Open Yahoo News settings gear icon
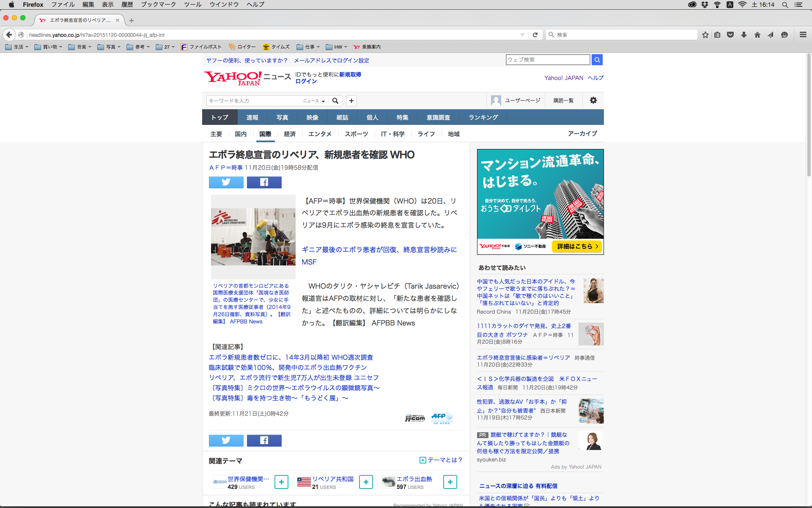Image resolution: width=812 pixels, height=508 pixels. tap(593, 100)
